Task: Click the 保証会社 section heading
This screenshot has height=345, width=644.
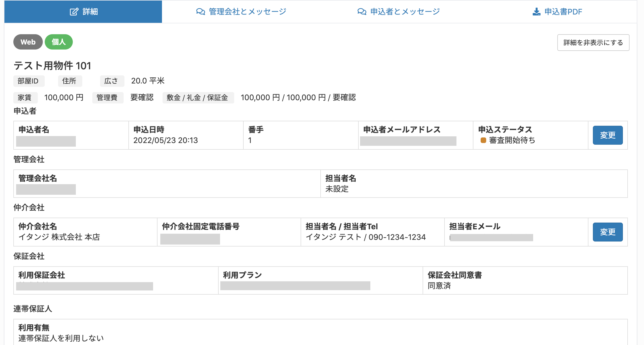Action: pos(29,256)
